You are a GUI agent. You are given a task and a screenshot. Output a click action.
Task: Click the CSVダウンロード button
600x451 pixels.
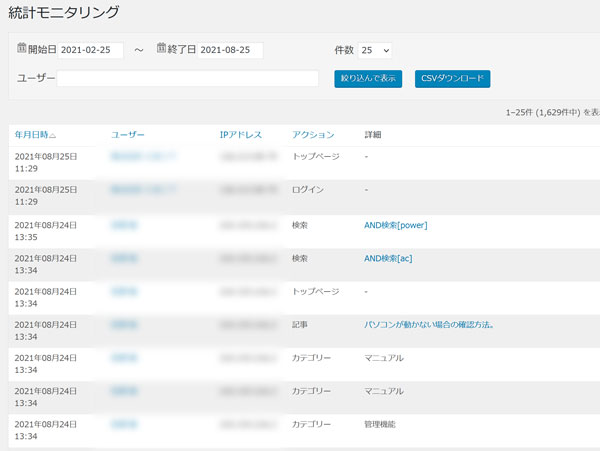(452, 78)
